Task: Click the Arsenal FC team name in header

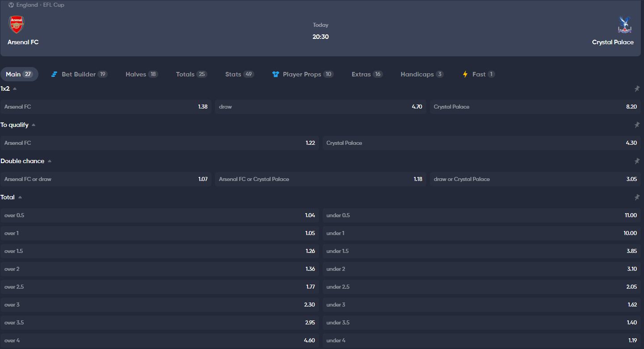Action: click(23, 42)
